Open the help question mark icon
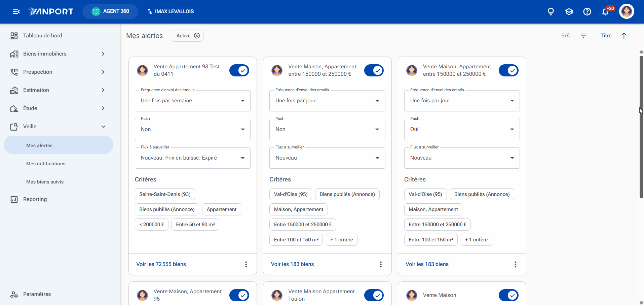644x305 pixels. (587, 12)
